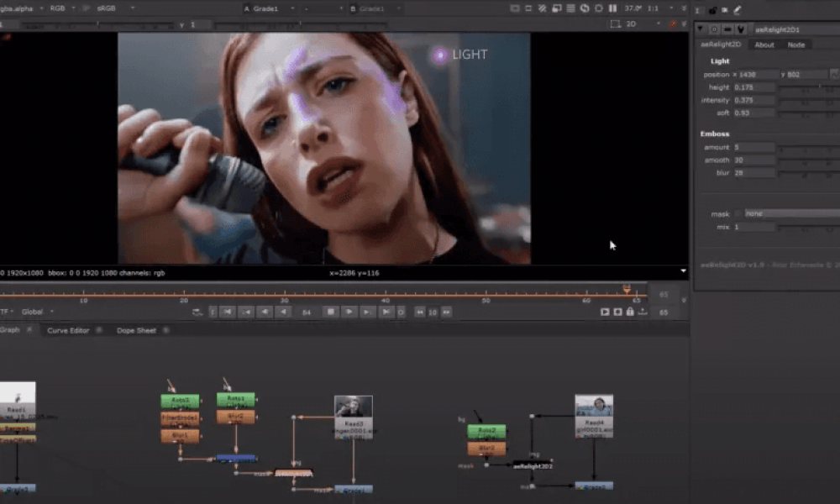
Task: Switch to the Dope Sheet tab
Action: click(x=137, y=330)
